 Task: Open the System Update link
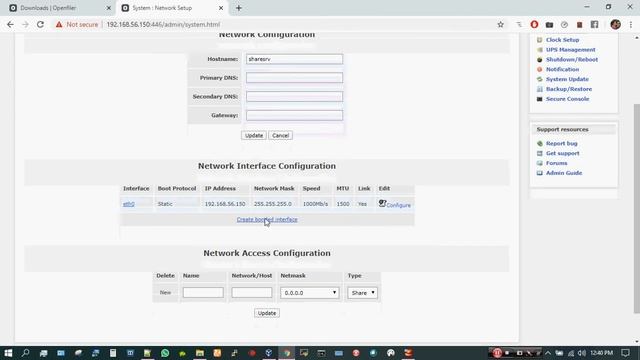[567, 79]
